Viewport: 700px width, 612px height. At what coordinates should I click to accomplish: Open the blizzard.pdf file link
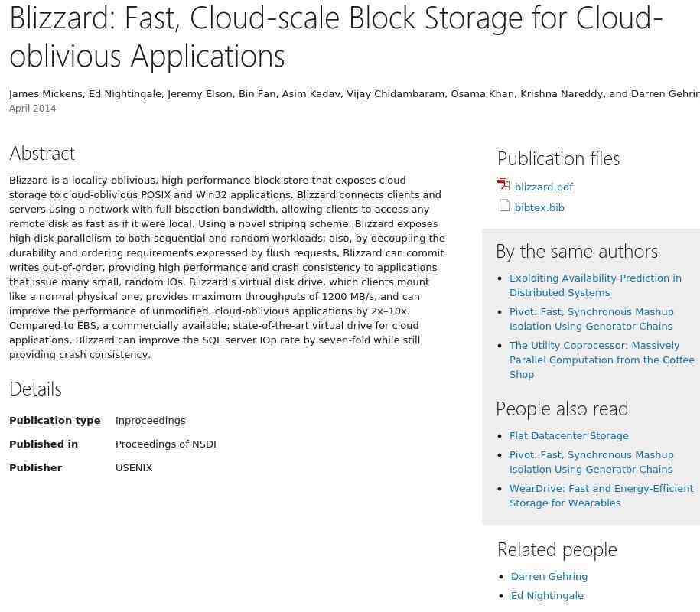click(x=543, y=187)
